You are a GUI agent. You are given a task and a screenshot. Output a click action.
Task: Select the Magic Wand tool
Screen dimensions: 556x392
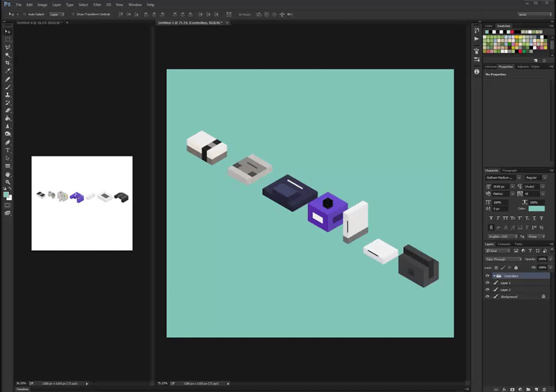point(8,55)
